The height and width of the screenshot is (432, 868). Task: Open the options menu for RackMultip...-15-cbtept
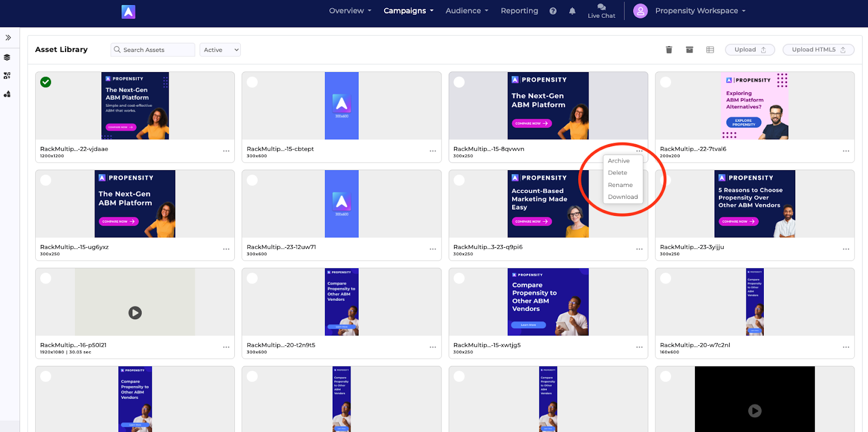coord(433,151)
